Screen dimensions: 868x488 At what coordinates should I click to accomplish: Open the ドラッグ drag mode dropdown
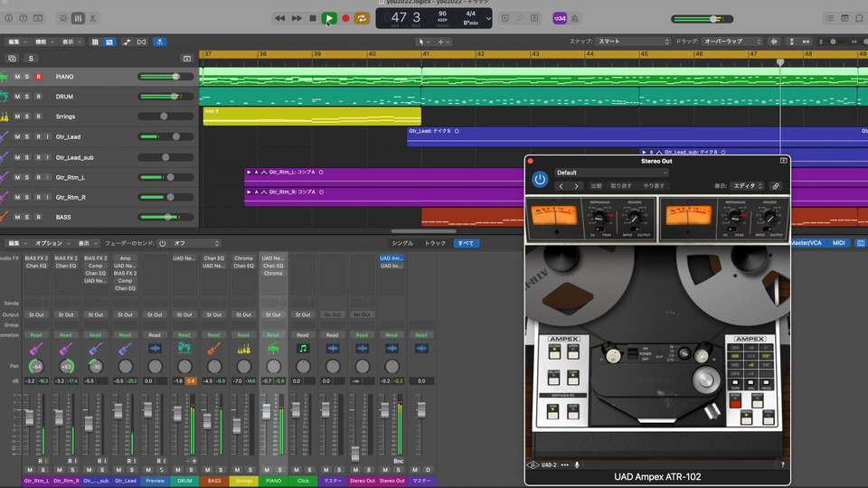click(x=731, y=42)
